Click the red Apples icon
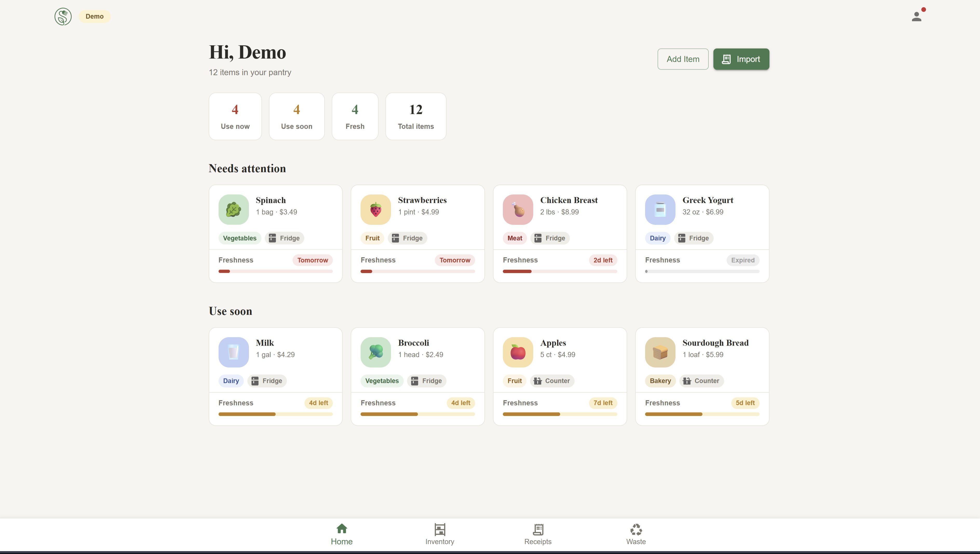 point(518,352)
